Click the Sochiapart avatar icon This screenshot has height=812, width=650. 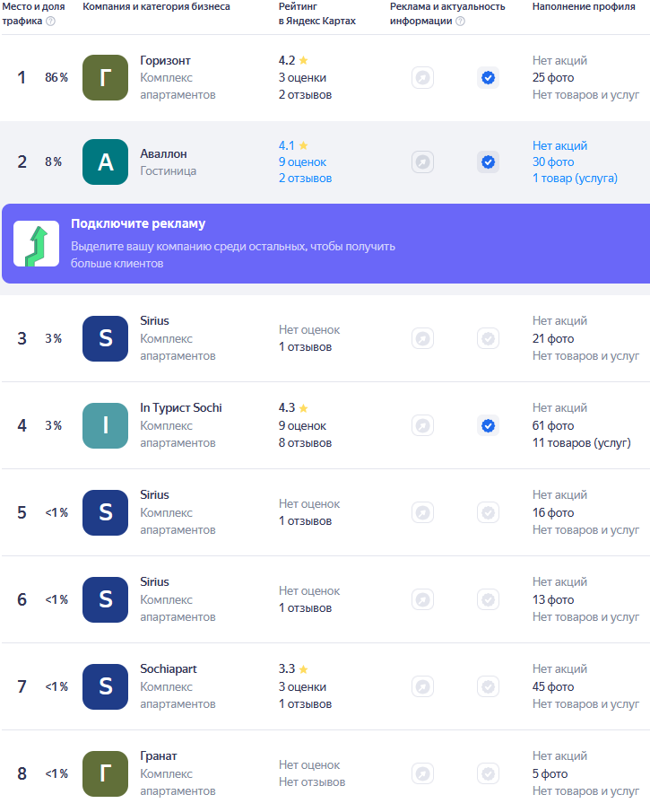click(105, 686)
